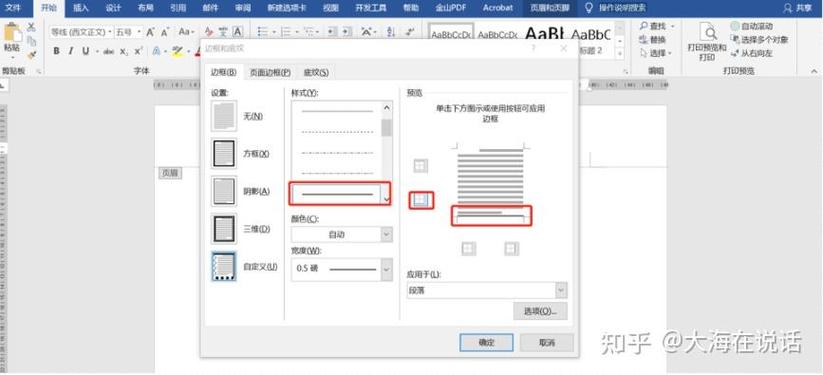The width and height of the screenshot is (823, 375).
Task: Click the OK (确定) button
Action: (x=487, y=342)
